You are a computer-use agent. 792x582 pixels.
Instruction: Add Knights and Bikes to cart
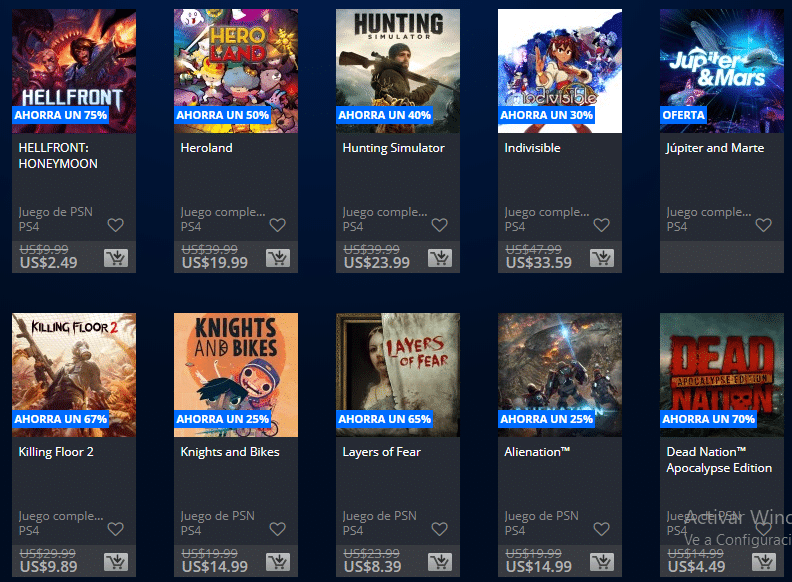click(278, 562)
